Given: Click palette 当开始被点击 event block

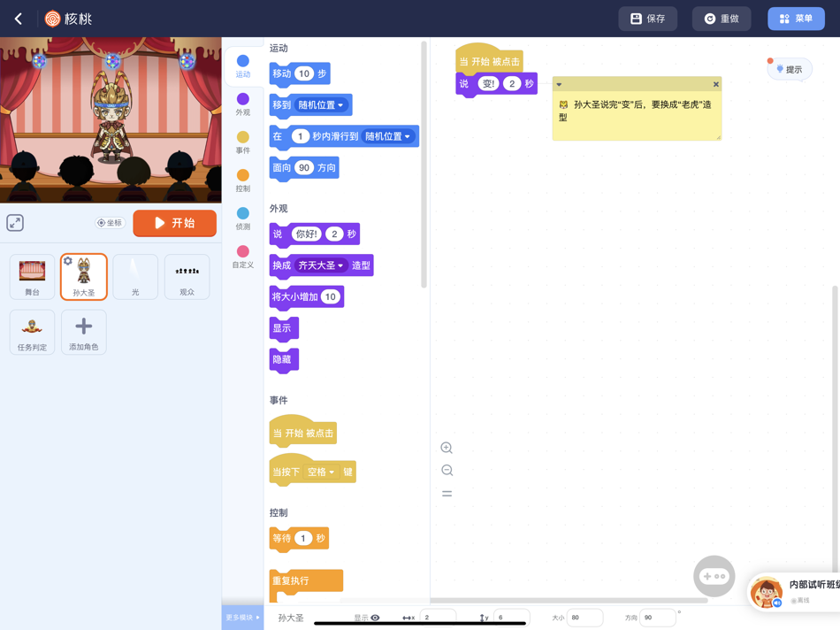Looking at the screenshot, I should pyautogui.click(x=302, y=431).
